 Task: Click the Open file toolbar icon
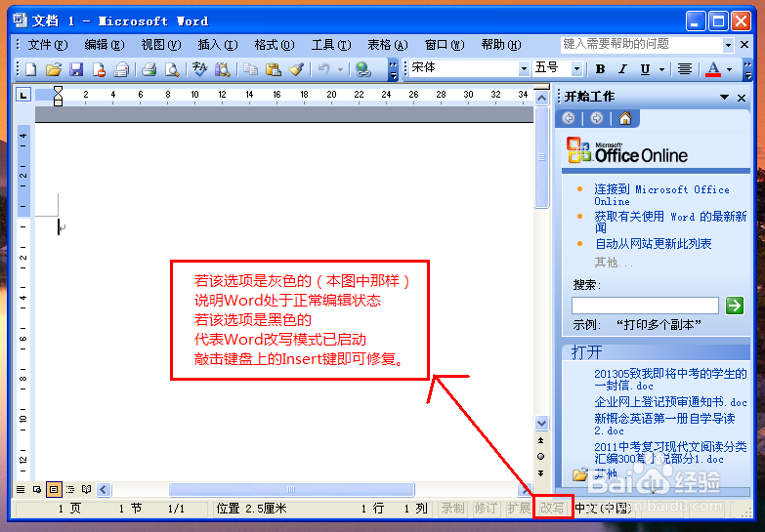pos(53,69)
